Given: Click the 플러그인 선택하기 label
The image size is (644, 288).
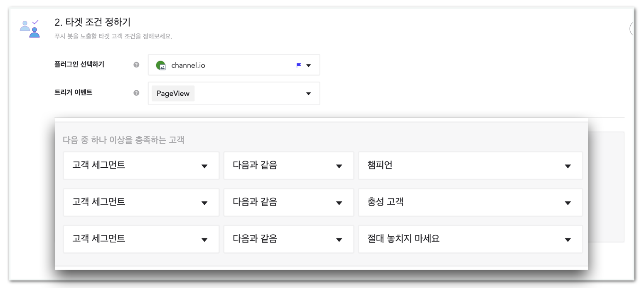Looking at the screenshot, I should (x=79, y=65).
